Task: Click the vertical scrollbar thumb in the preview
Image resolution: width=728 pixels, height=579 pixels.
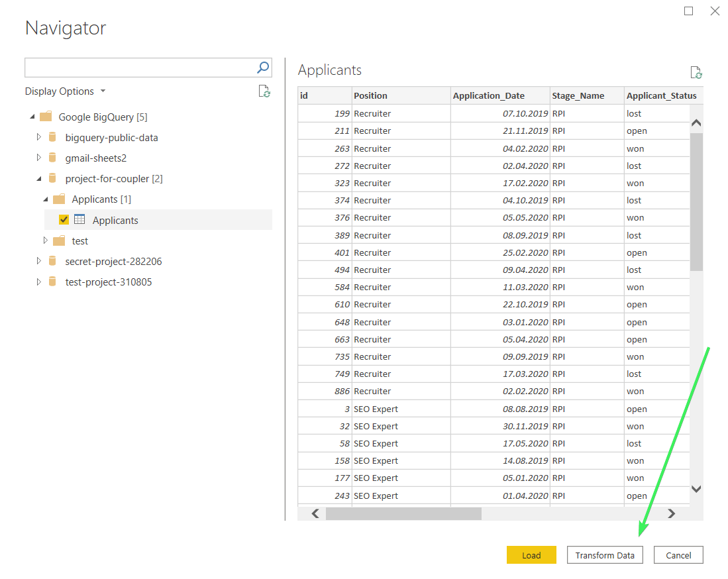Action: pyautogui.click(x=696, y=201)
